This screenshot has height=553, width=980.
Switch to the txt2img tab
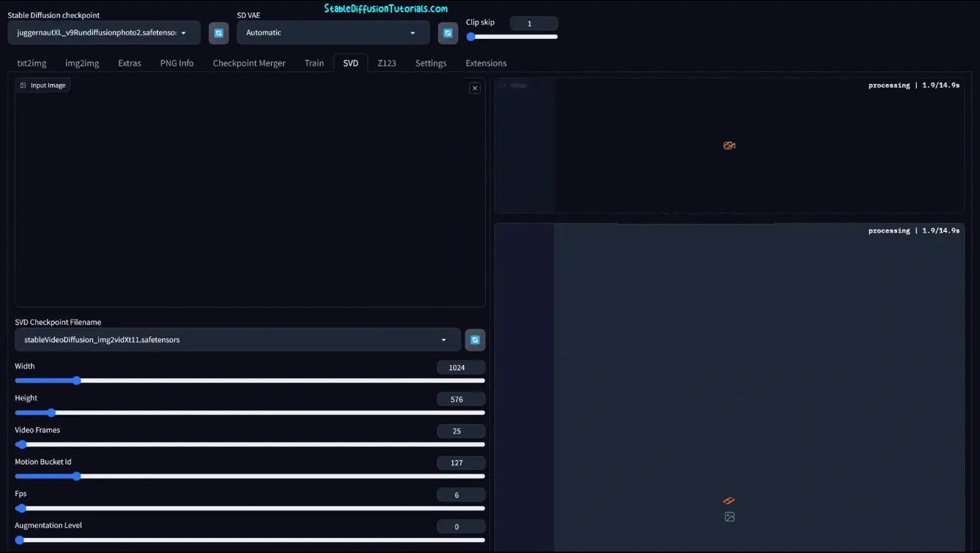coord(32,63)
